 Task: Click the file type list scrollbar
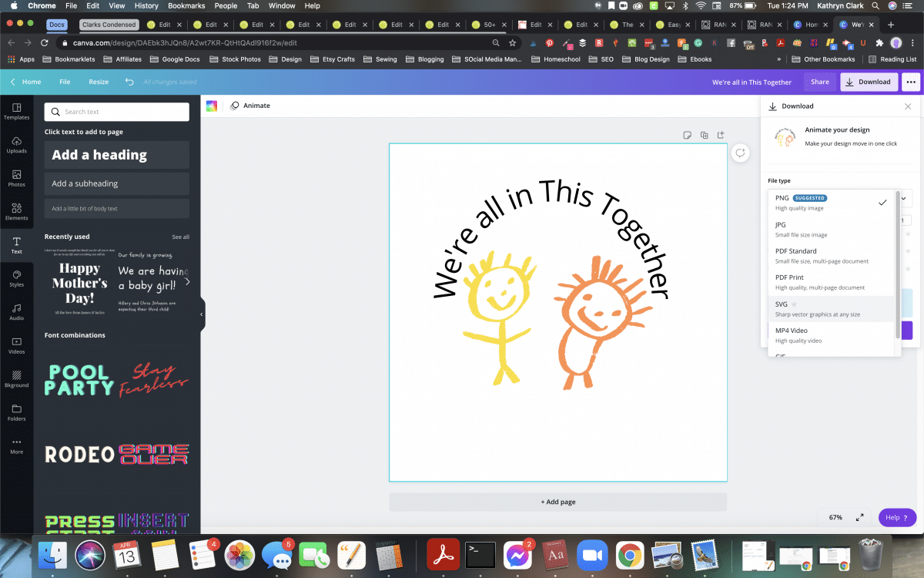[897, 264]
